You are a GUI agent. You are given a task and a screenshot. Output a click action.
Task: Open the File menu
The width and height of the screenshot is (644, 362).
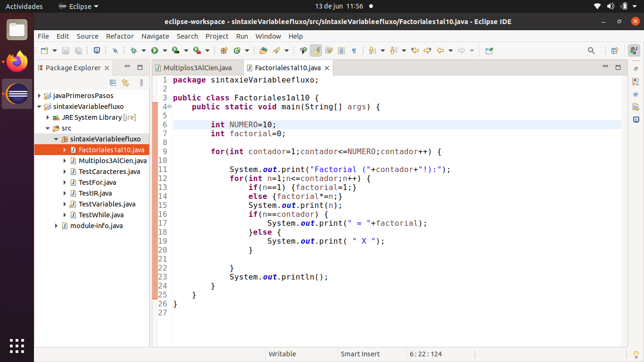pyautogui.click(x=43, y=36)
